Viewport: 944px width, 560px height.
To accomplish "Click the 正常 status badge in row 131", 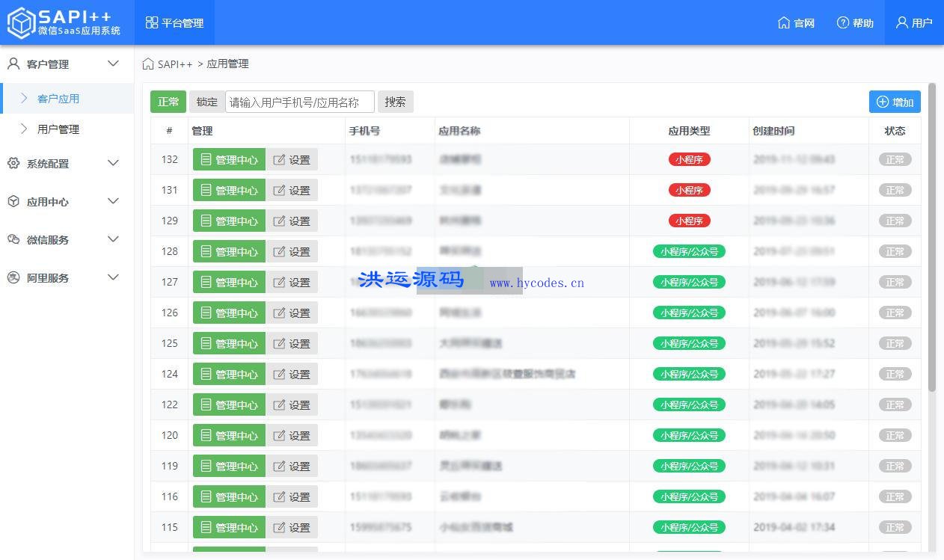I will coord(895,190).
